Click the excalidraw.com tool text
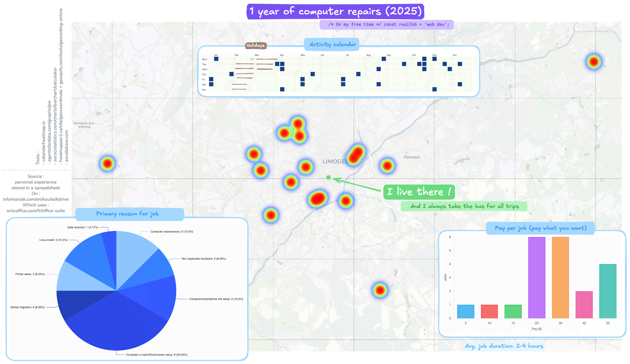The width and height of the screenshot is (630, 364). pyautogui.click(x=66, y=146)
